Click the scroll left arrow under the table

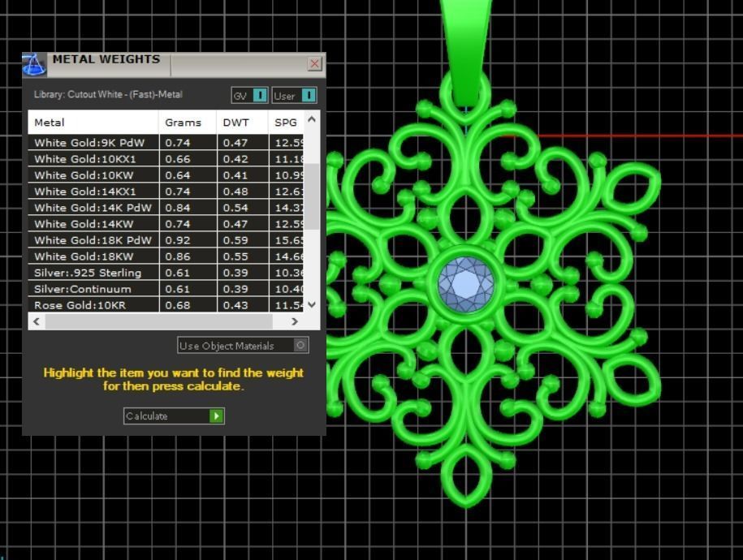(x=37, y=321)
